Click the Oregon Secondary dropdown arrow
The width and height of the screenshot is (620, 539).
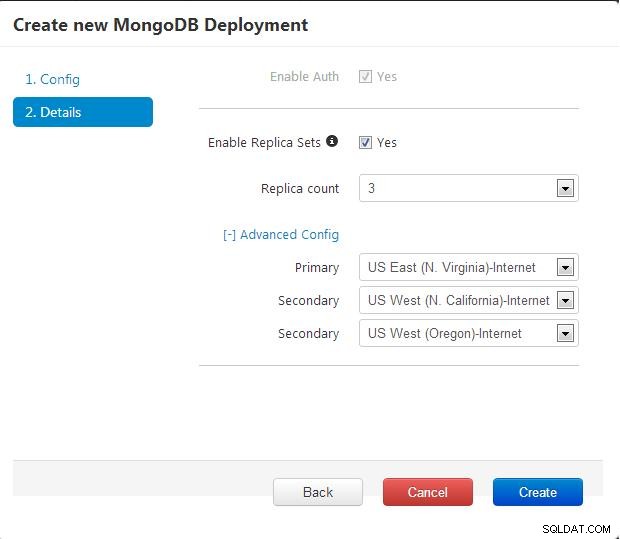point(565,333)
